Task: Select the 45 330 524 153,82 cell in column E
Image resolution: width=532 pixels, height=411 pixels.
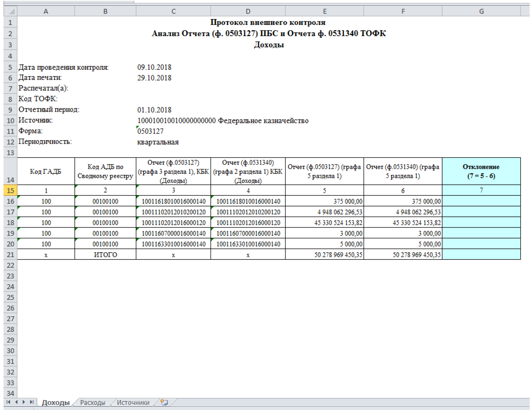Action: (x=325, y=223)
